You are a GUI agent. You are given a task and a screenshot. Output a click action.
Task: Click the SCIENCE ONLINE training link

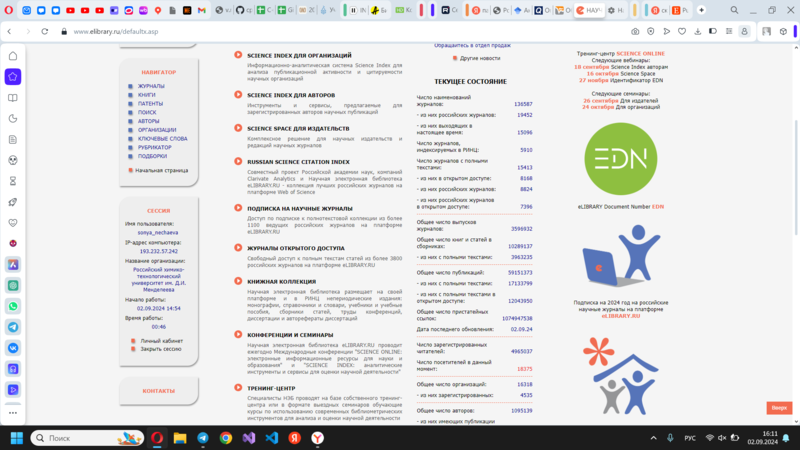tap(640, 54)
